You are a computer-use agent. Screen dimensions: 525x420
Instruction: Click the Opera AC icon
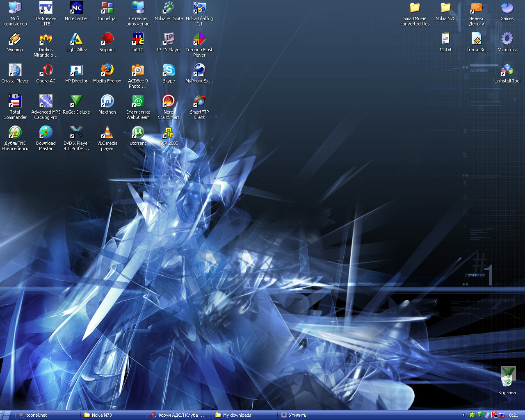point(46,71)
